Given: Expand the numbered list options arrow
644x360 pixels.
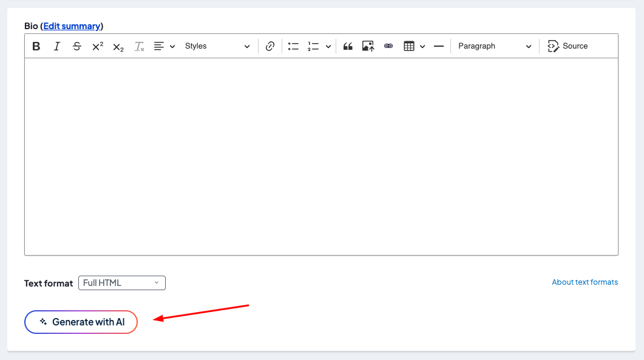Looking at the screenshot, I should click(x=328, y=46).
